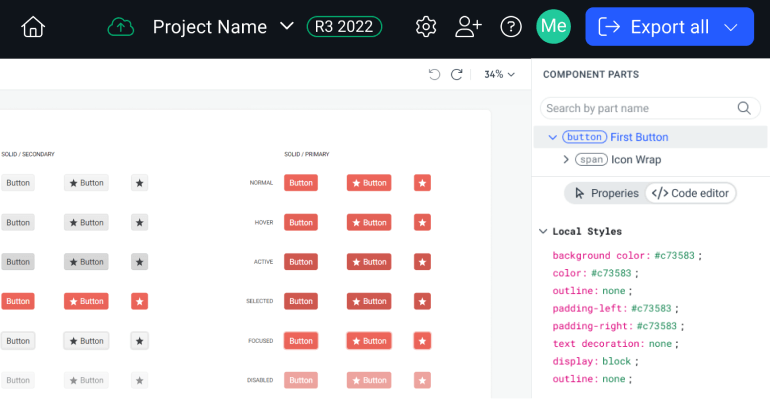This screenshot has height=399, width=770.
Task: Click the green cloud upload icon
Action: pyautogui.click(x=120, y=27)
